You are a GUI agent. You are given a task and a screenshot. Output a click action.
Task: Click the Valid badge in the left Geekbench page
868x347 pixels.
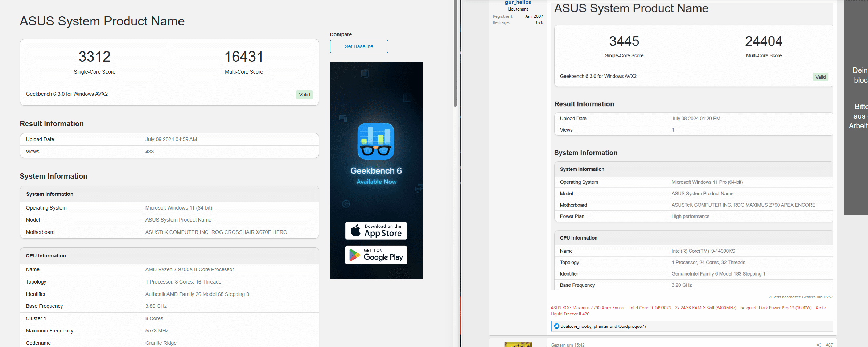pos(304,95)
